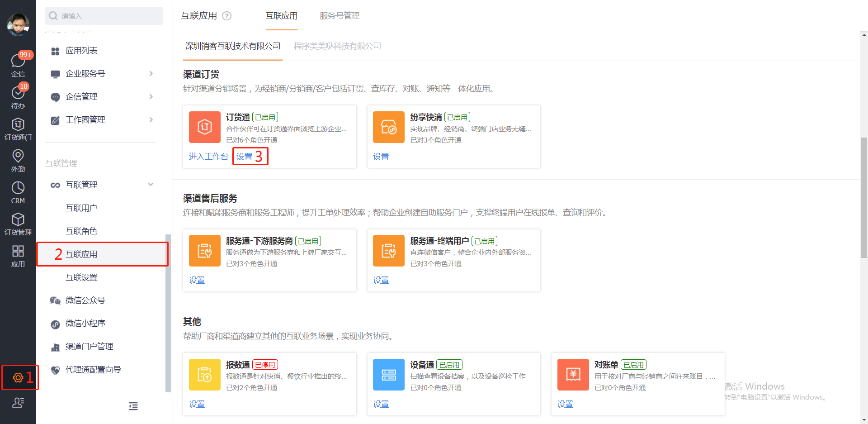Viewport: 868px width, 424px height.
Task: Click the 服务通-终端用户 app icon
Action: [389, 251]
